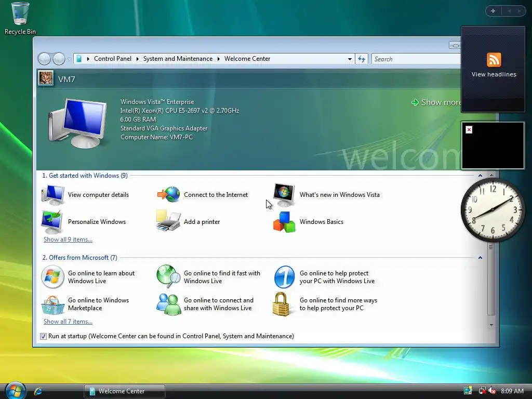Screen dimensions: 532x399
Task: Select the Personalize Windows icon
Action: [52, 222]
